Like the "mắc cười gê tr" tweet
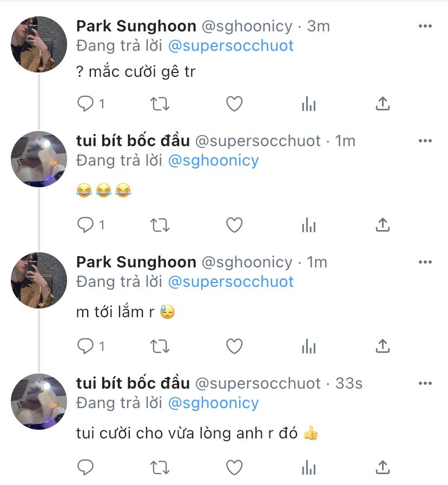The height and width of the screenshot is (485, 448). point(234,103)
